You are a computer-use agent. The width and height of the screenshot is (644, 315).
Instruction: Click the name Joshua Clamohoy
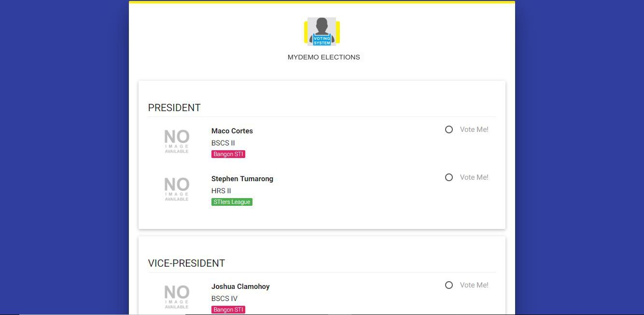(240, 286)
